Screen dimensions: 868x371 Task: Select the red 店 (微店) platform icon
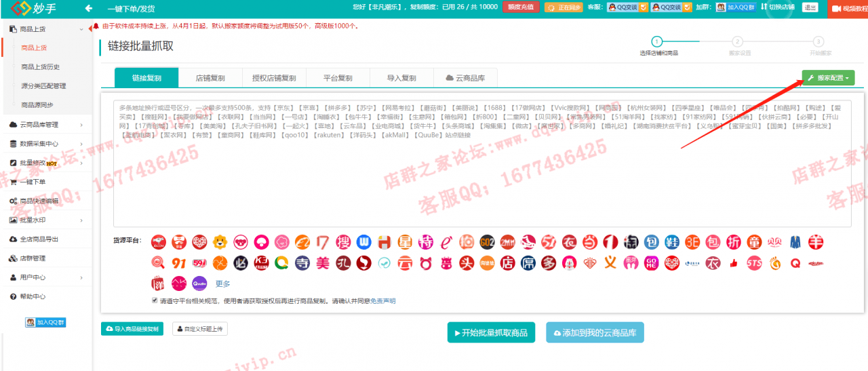point(508,262)
